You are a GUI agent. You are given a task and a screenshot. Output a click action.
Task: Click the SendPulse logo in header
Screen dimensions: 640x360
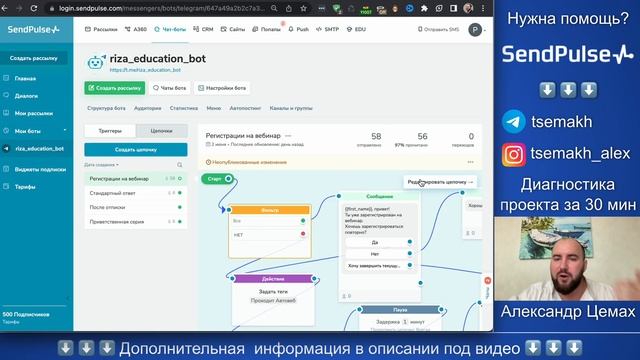click(x=33, y=29)
